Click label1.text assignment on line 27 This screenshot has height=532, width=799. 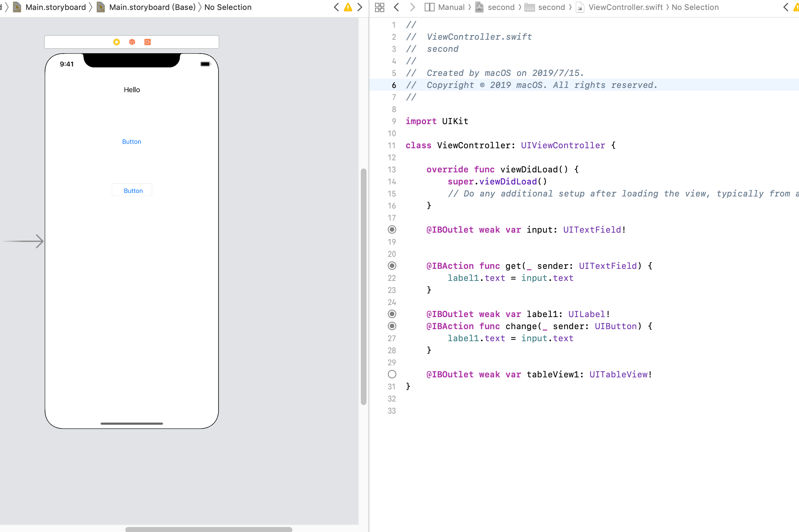[511, 338]
